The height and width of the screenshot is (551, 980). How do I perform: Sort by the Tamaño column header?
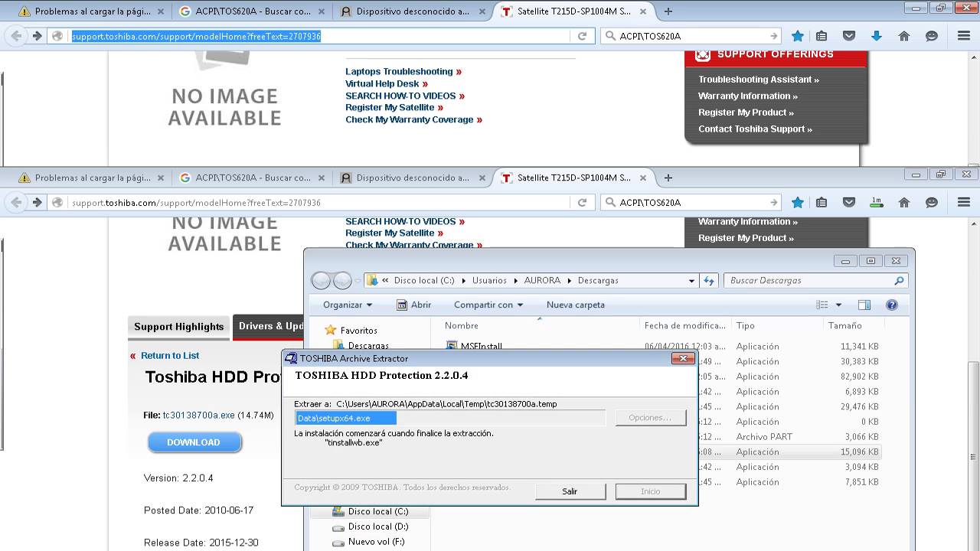845,325
